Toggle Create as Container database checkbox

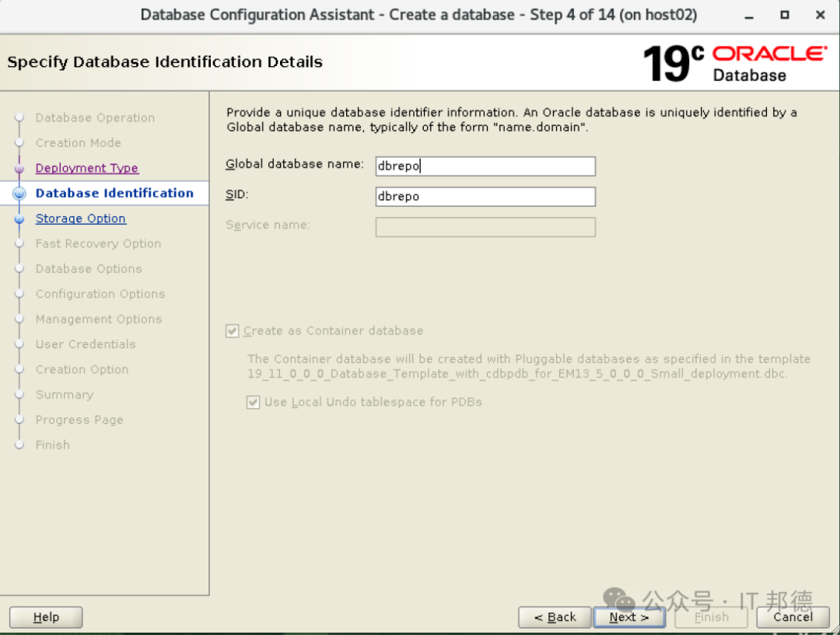[232, 331]
